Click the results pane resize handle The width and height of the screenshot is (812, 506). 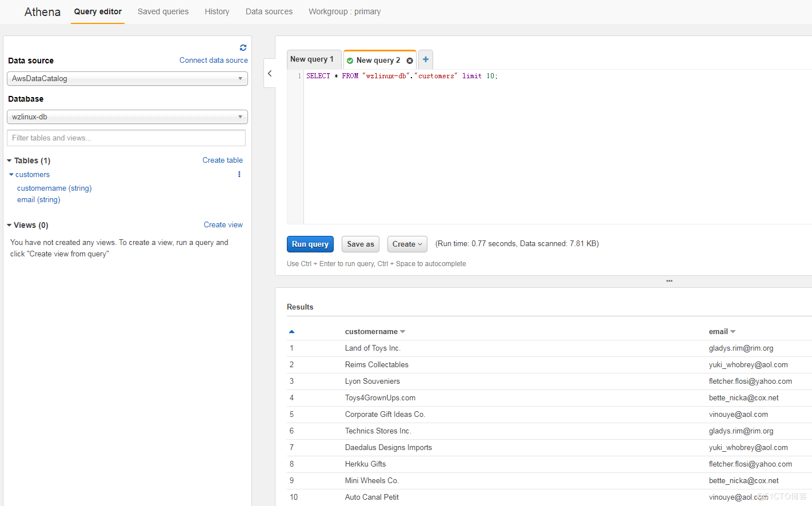click(669, 281)
